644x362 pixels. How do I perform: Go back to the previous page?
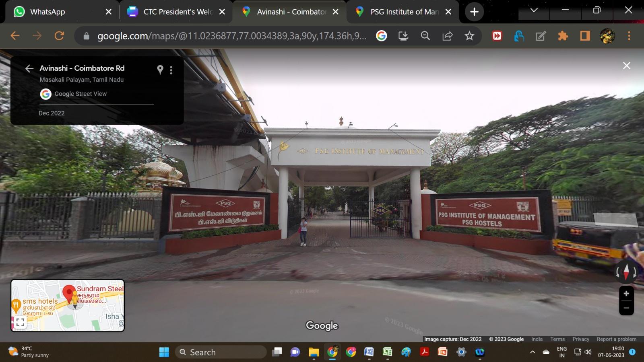pos(15,36)
